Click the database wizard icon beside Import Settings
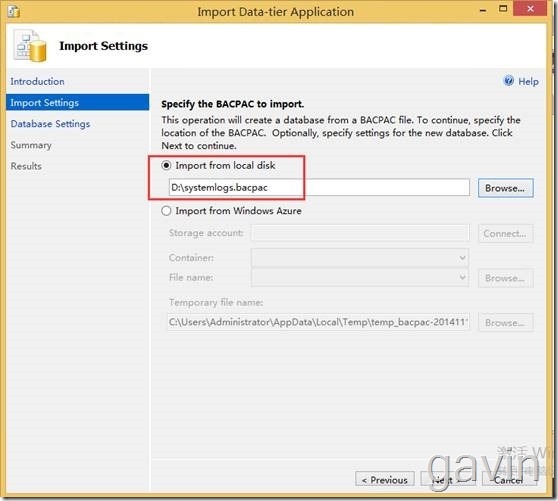 click(x=30, y=46)
